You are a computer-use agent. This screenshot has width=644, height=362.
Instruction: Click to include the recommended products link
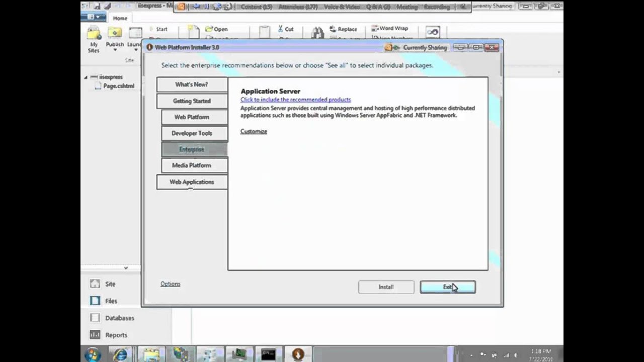[x=295, y=100]
